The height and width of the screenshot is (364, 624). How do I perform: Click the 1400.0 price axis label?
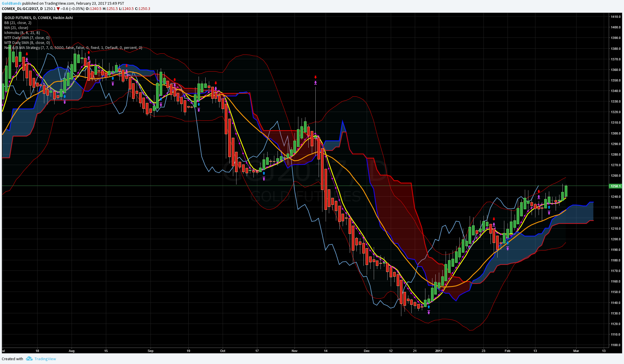616,27
